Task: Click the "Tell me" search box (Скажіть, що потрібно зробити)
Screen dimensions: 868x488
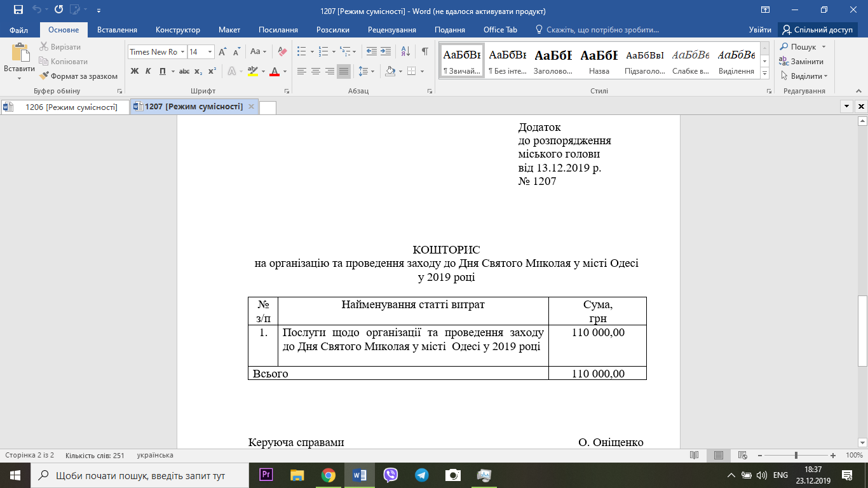Action: click(597, 30)
